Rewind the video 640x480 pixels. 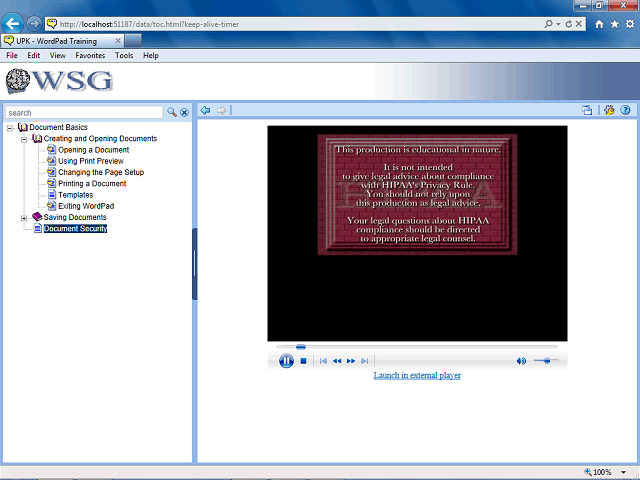click(337, 361)
